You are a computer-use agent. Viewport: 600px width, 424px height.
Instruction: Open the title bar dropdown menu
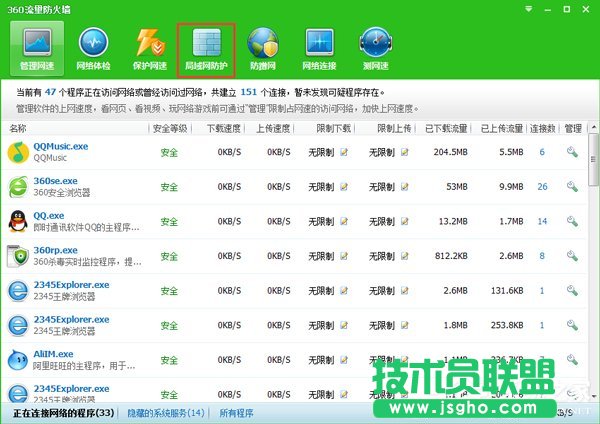coord(528,9)
